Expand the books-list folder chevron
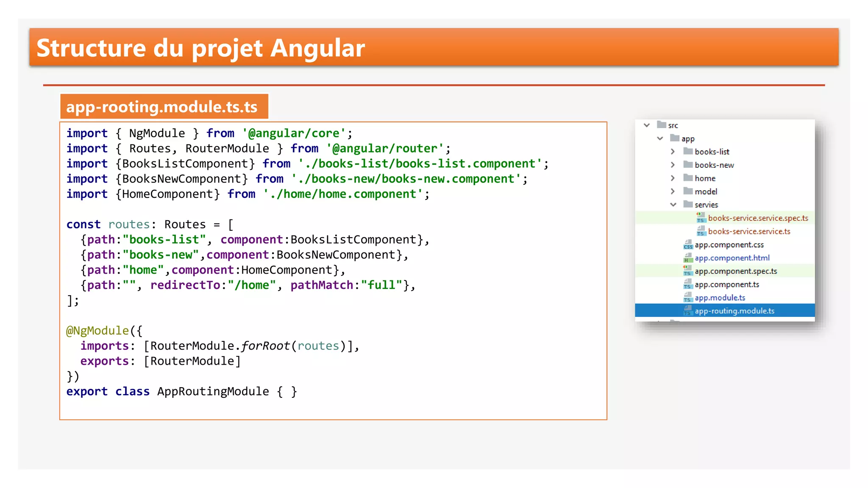Image resolution: width=868 pixels, height=488 pixels. pos(673,151)
